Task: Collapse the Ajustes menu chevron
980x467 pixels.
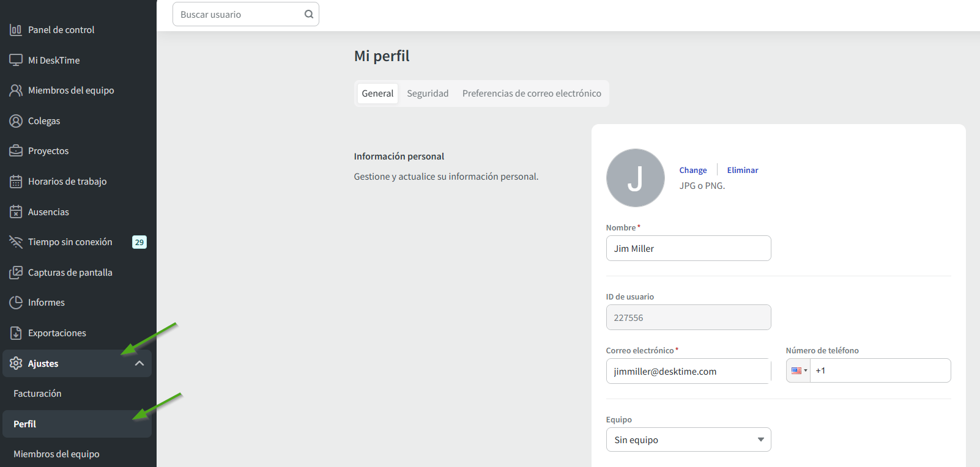Action: pyautogui.click(x=139, y=364)
